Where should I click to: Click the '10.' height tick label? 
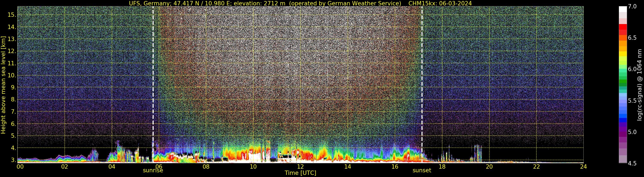(x=12, y=75)
